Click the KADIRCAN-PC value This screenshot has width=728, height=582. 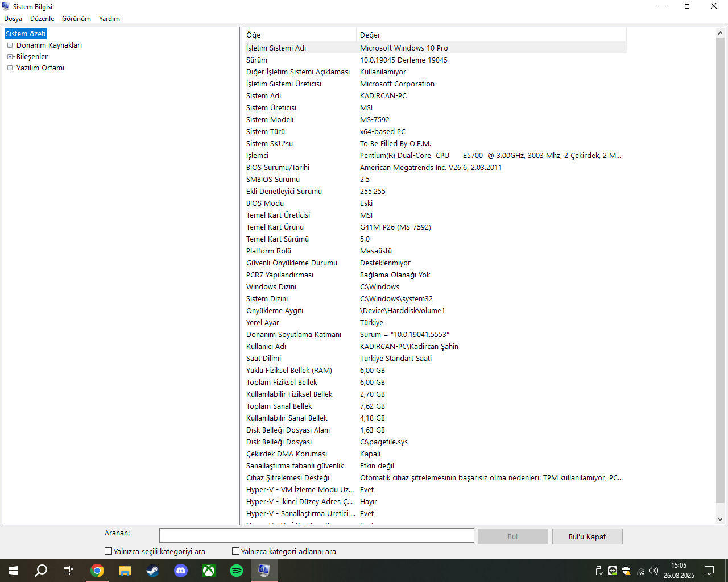point(383,95)
